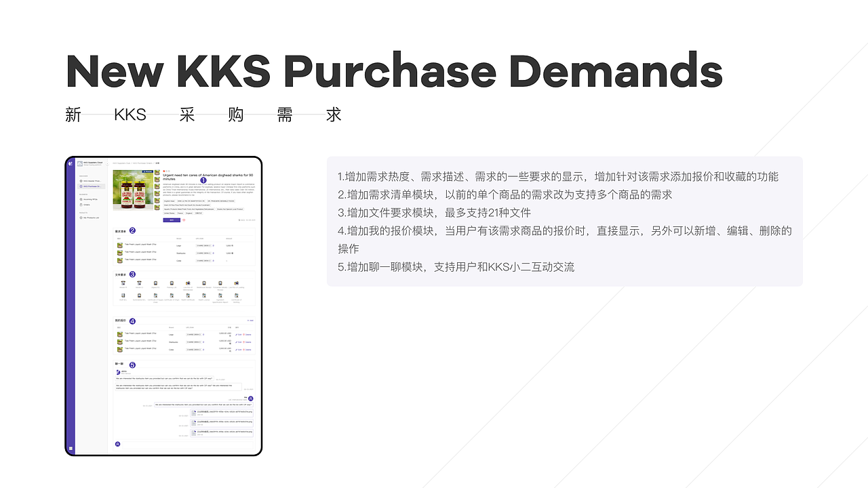Select the Warehouse Receipt file icon

pos(204,283)
